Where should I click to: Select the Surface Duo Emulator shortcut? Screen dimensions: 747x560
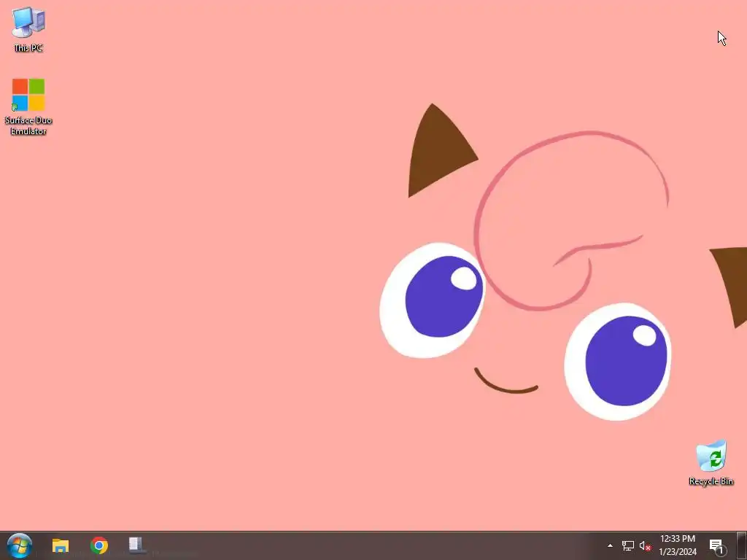(28, 106)
